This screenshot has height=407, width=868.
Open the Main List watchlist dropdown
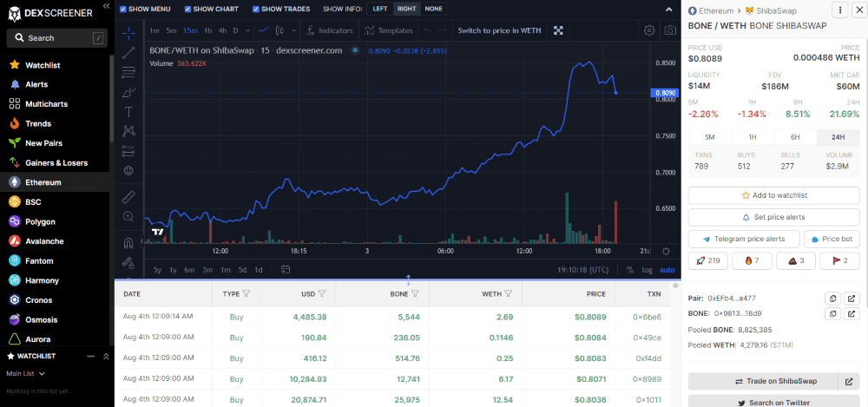[x=25, y=374]
